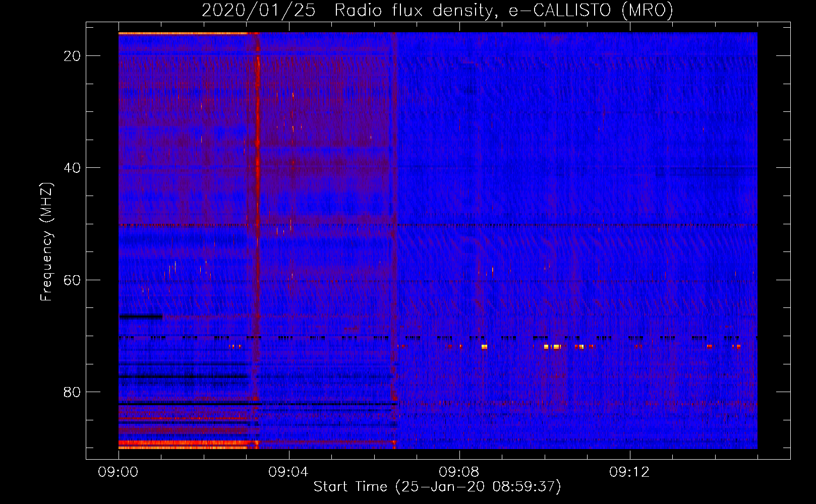Click the '09:00' time axis label

pyautogui.click(x=119, y=472)
